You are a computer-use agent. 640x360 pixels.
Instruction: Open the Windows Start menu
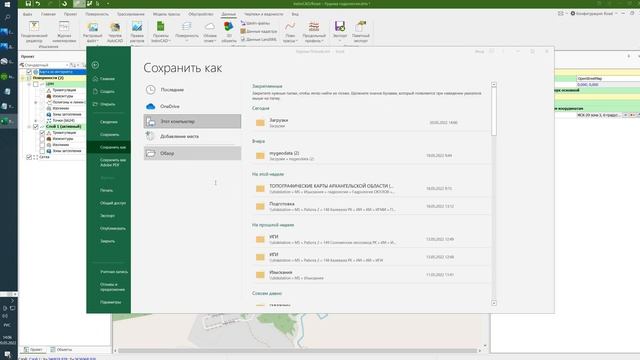coord(7,4)
